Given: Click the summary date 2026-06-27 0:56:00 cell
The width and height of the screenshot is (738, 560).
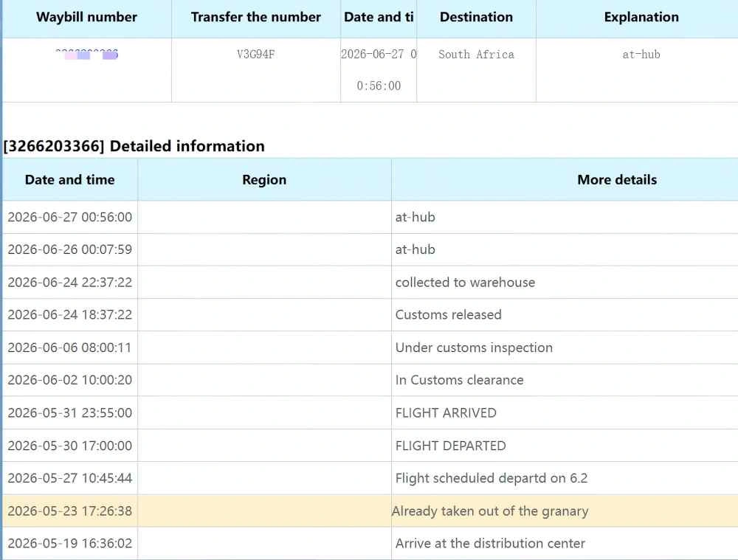Looking at the screenshot, I should click(379, 70).
